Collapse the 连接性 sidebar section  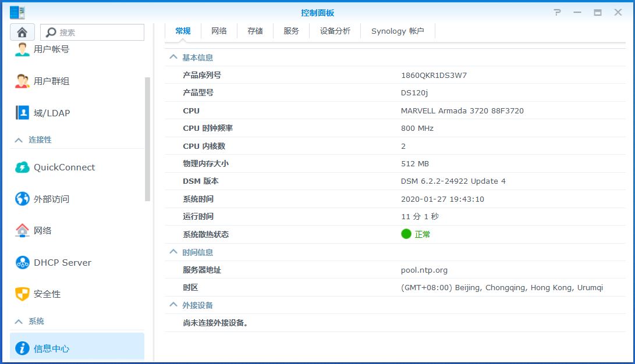coord(19,140)
